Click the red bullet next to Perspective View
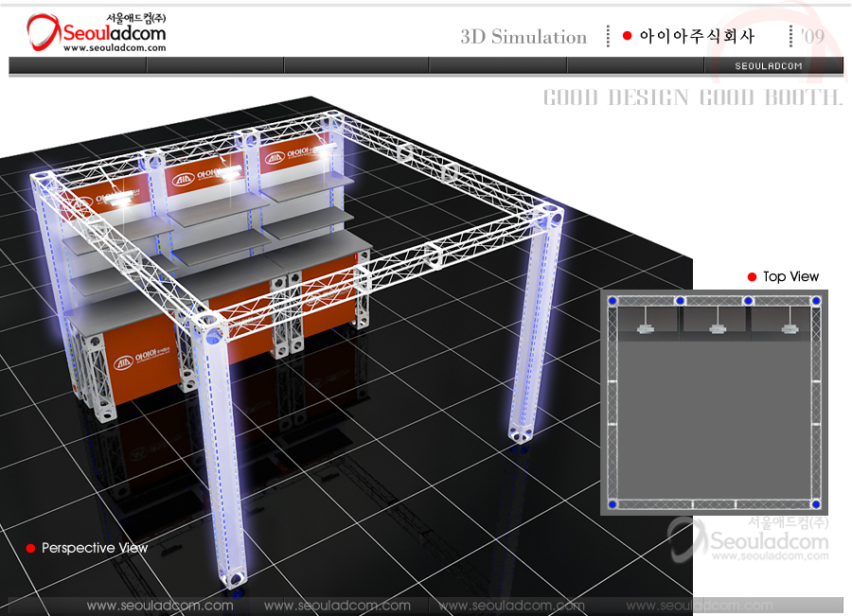Viewport: 852px width, 616px height. [x=30, y=548]
